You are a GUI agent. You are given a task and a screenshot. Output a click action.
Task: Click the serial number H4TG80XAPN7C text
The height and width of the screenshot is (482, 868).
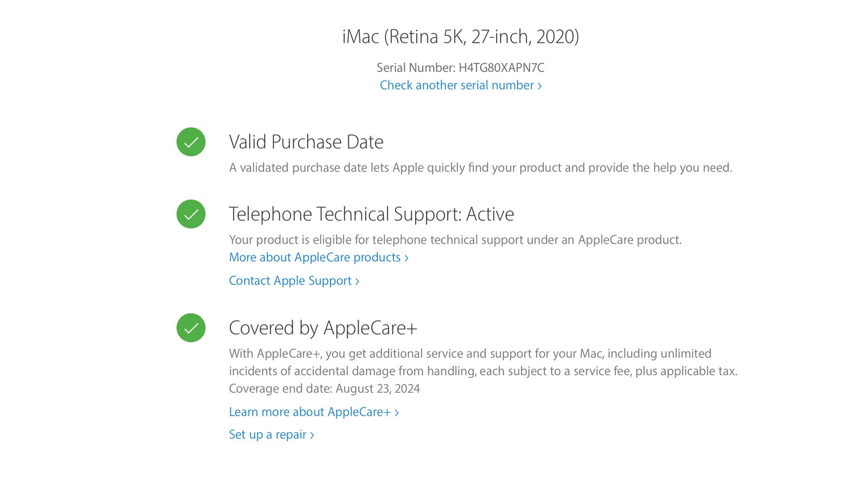click(501, 68)
